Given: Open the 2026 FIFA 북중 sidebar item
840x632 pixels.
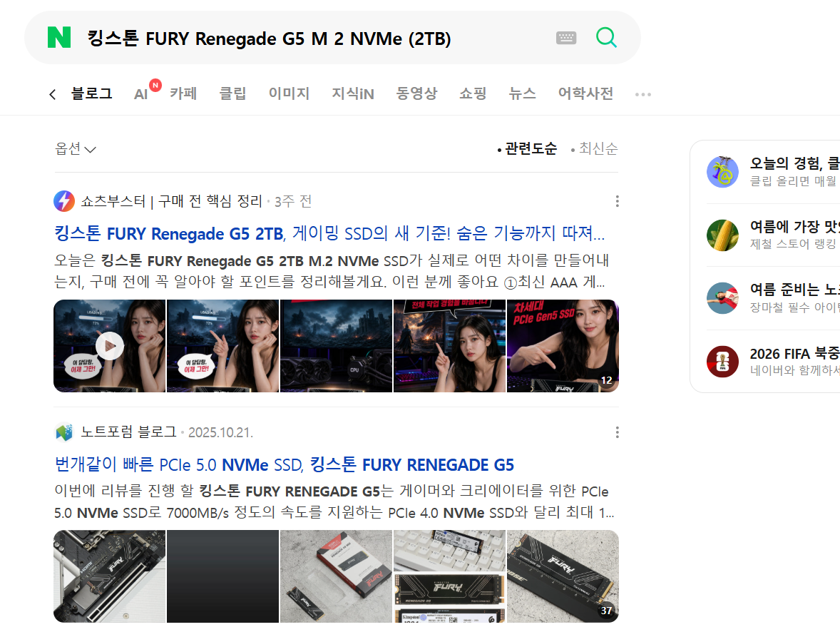Looking at the screenshot, I should (x=773, y=362).
